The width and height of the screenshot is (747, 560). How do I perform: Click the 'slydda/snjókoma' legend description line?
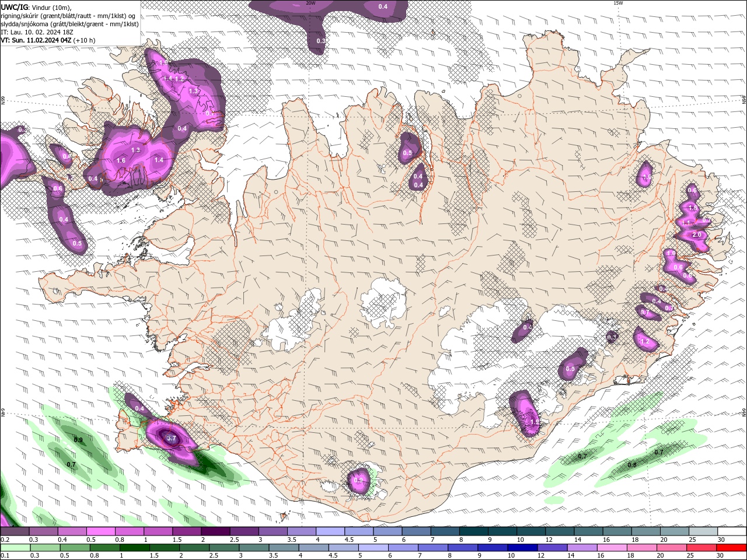click(x=69, y=24)
